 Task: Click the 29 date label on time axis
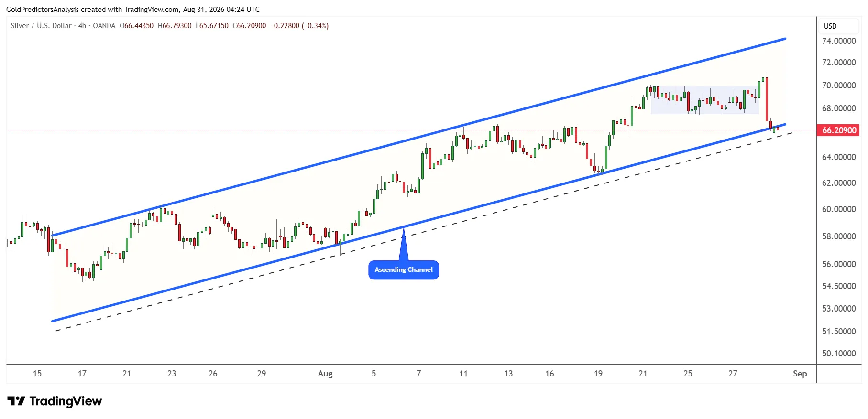[262, 374]
